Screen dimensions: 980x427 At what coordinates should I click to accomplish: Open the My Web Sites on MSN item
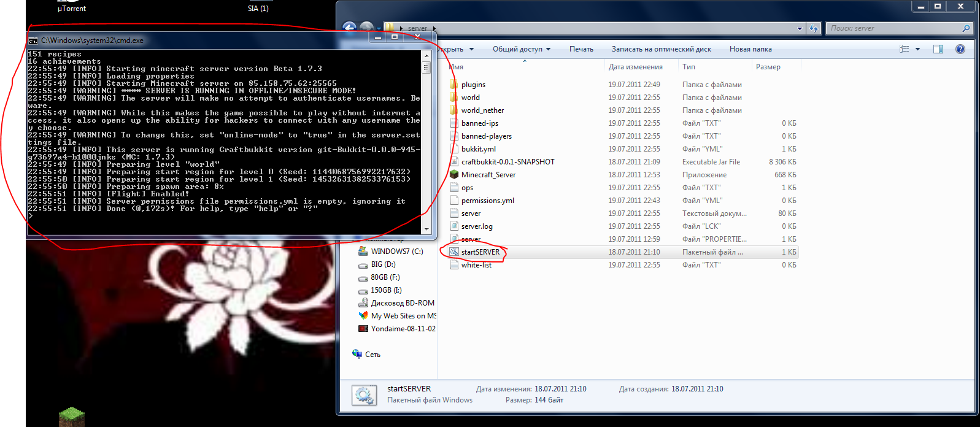[x=403, y=316]
